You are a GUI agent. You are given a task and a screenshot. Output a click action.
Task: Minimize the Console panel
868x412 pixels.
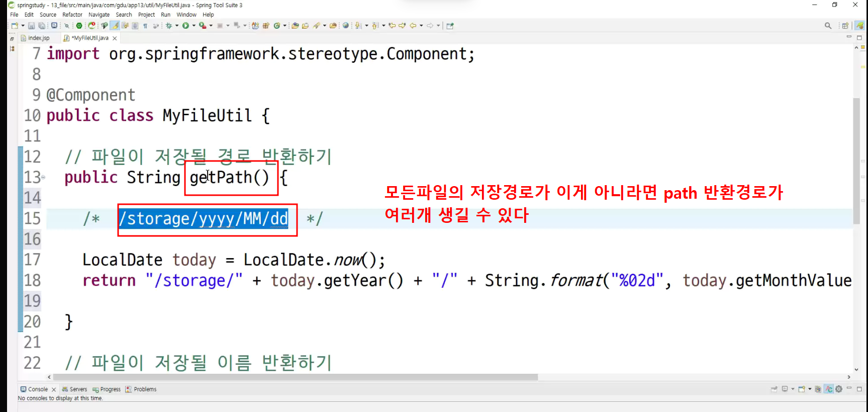(849, 388)
